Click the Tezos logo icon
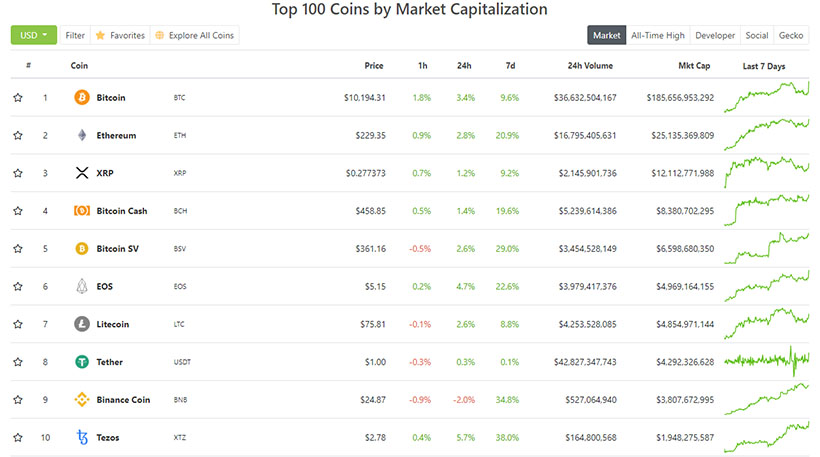Viewport: 820px width, 457px height. [82, 437]
